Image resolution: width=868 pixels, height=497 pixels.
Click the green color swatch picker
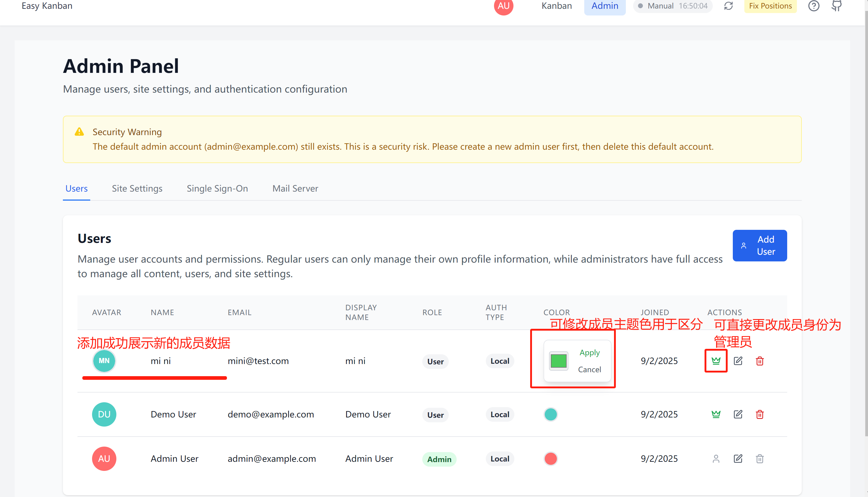point(558,361)
